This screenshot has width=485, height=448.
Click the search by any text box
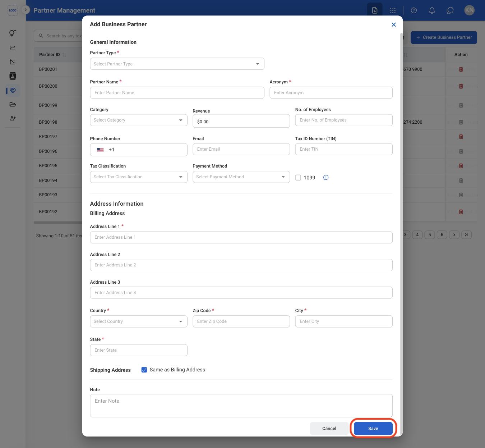(59, 36)
